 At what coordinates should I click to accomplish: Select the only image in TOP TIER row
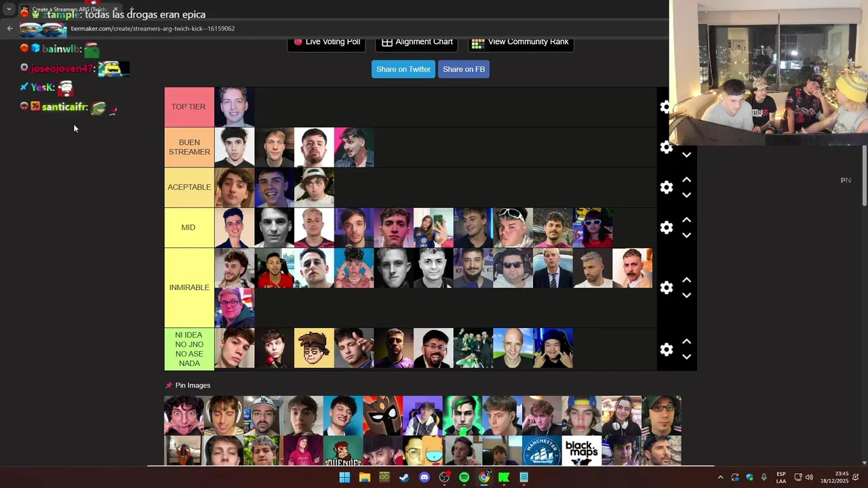[234, 107]
